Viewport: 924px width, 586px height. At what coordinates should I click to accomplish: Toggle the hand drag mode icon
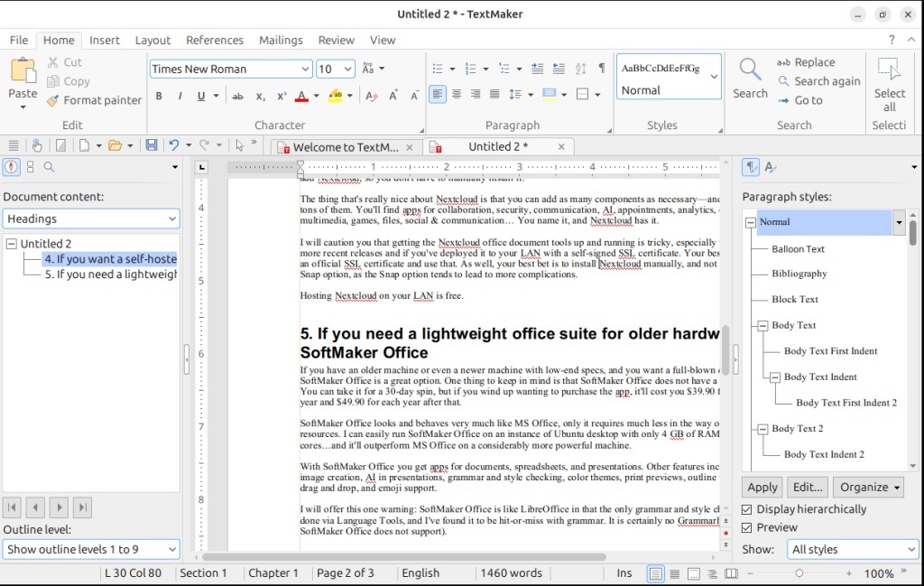[37, 145]
